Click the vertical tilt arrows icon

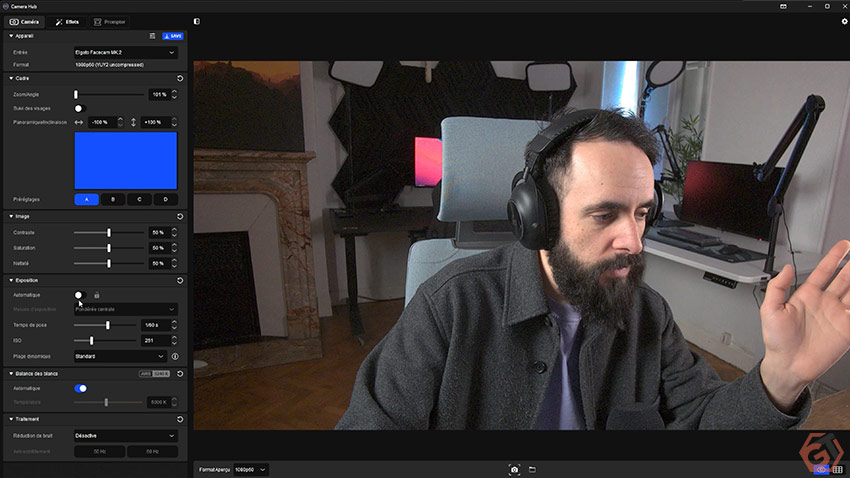tap(133, 122)
